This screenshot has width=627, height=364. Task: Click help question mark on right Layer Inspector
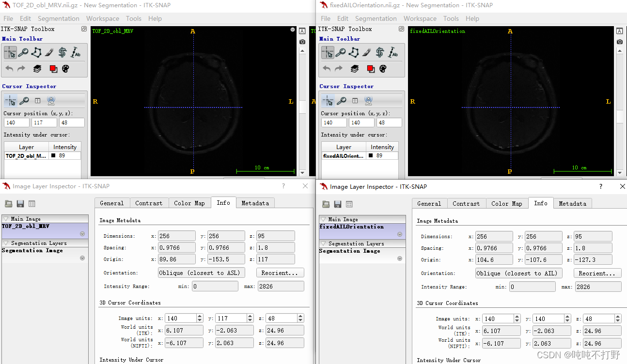601,186
